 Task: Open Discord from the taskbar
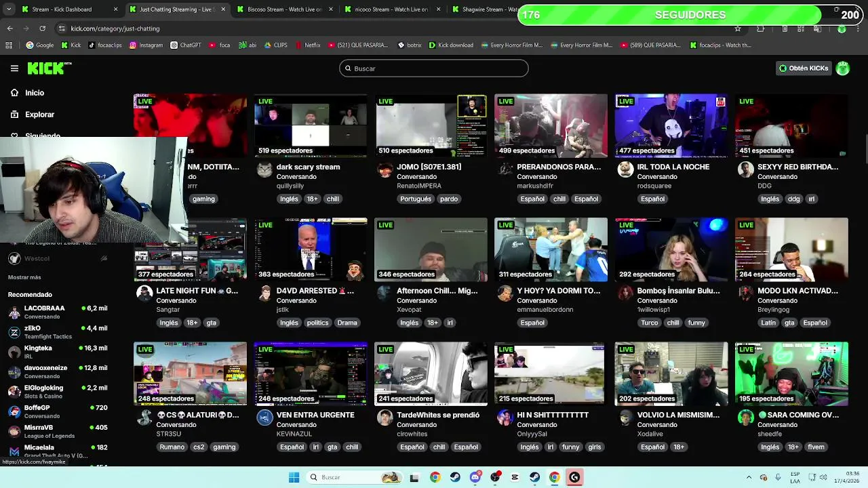pos(475,477)
